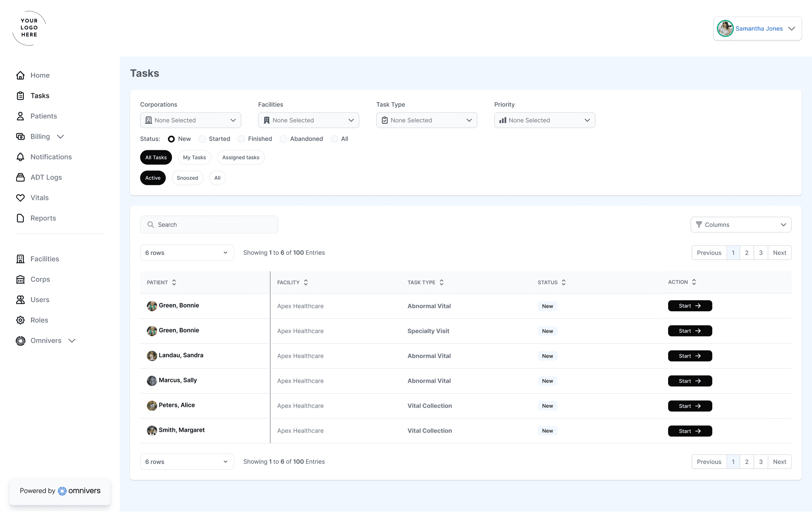Open ADT Logs sidebar icon
812x514 pixels.
[20, 177]
